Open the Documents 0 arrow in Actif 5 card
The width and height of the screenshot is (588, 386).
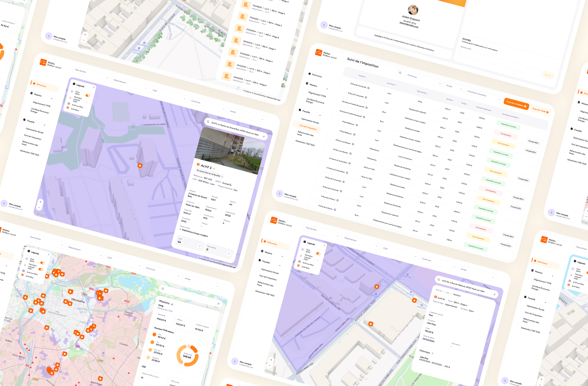tap(228, 253)
